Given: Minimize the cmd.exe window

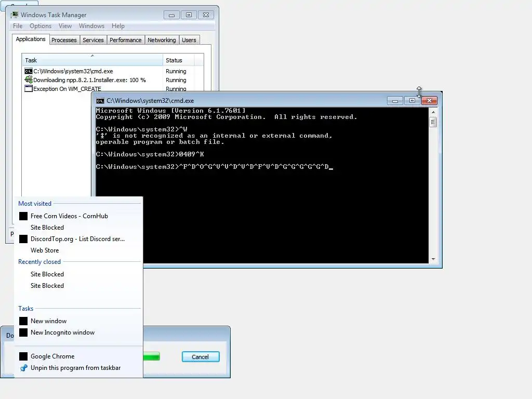Looking at the screenshot, I should click(395, 101).
